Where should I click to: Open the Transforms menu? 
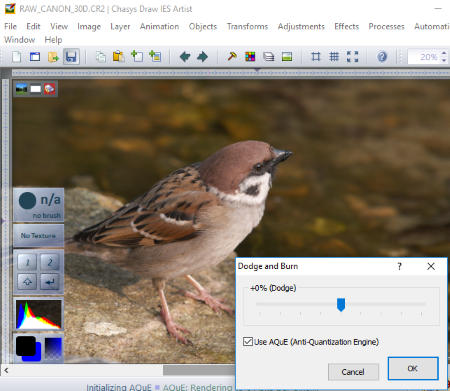(x=247, y=26)
